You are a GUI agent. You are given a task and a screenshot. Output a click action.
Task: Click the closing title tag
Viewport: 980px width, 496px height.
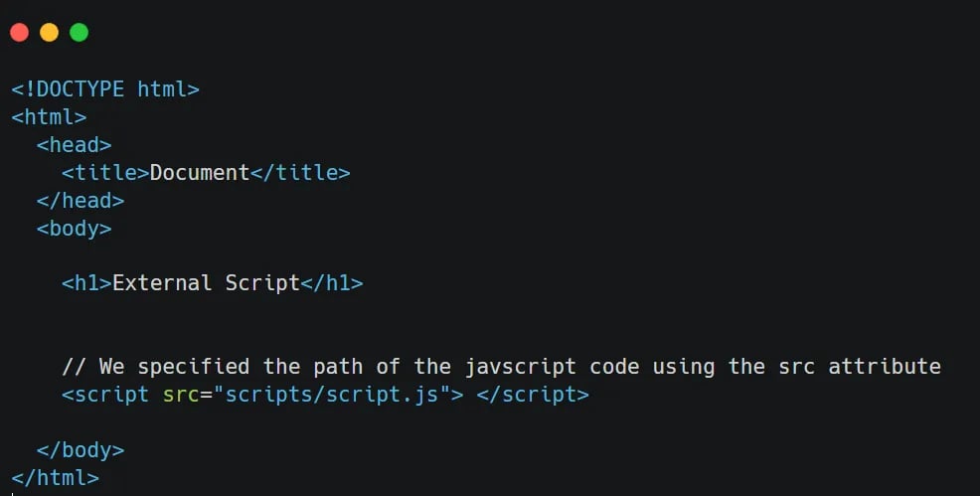pos(300,172)
